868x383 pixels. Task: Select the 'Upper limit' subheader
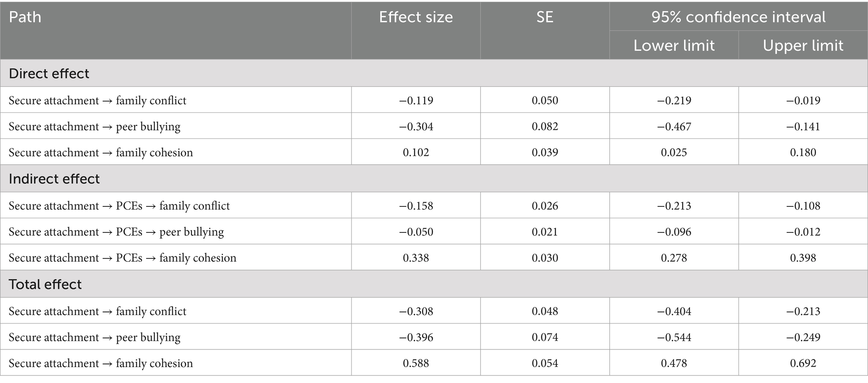point(803,45)
